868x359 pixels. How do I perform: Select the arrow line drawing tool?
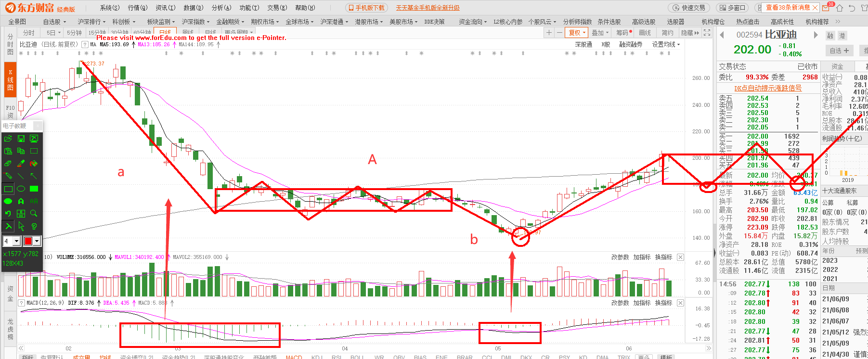[34, 176]
